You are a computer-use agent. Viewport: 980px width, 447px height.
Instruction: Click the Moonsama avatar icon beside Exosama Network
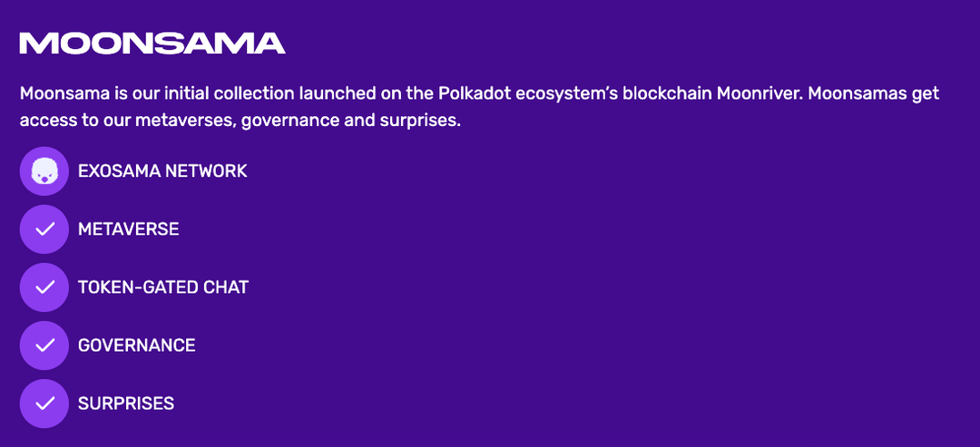pos(44,171)
